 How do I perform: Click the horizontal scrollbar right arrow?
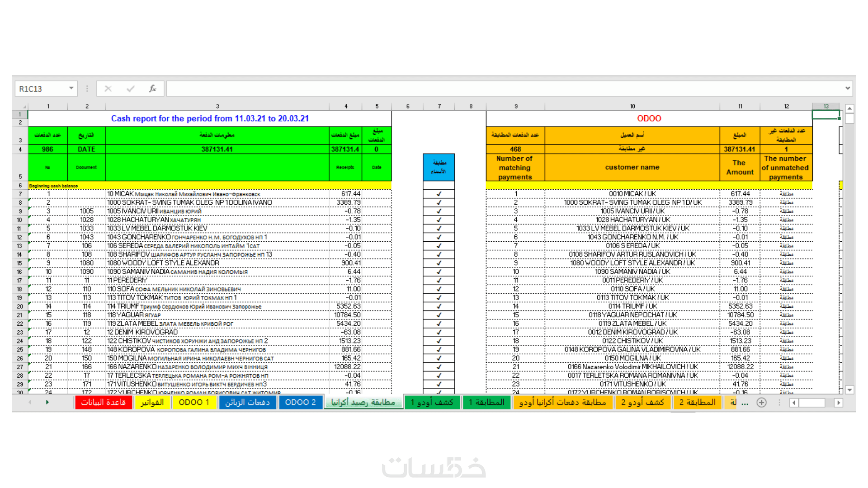[x=838, y=403]
